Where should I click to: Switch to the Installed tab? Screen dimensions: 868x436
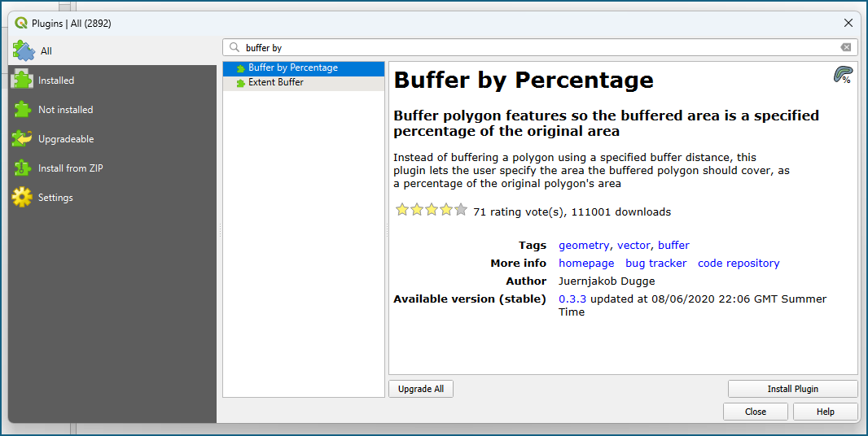[112, 81]
